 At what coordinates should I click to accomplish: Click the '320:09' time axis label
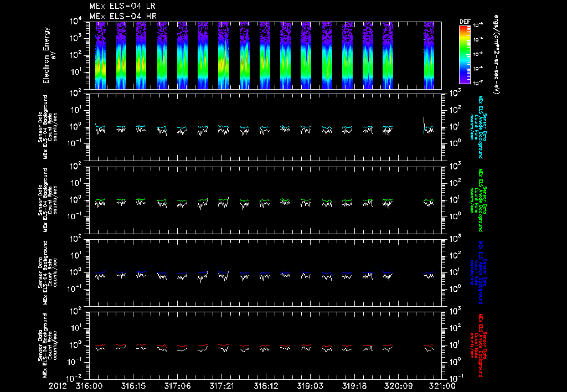398,386
